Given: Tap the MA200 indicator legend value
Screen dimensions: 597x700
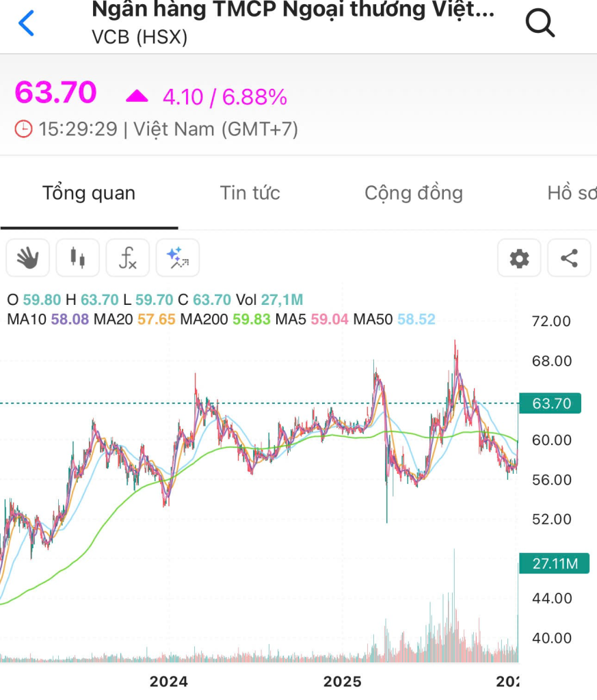Looking at the screenshot, I should pos(253,319).
